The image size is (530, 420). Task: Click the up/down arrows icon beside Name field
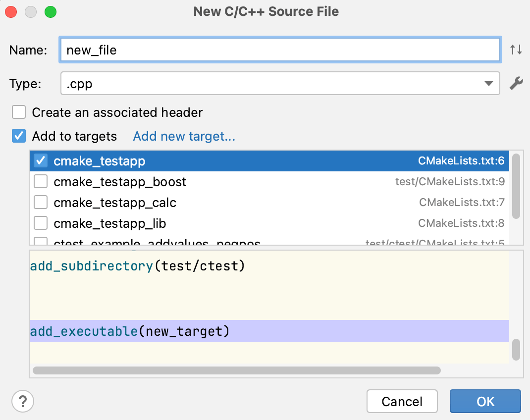tap(516, 49)
